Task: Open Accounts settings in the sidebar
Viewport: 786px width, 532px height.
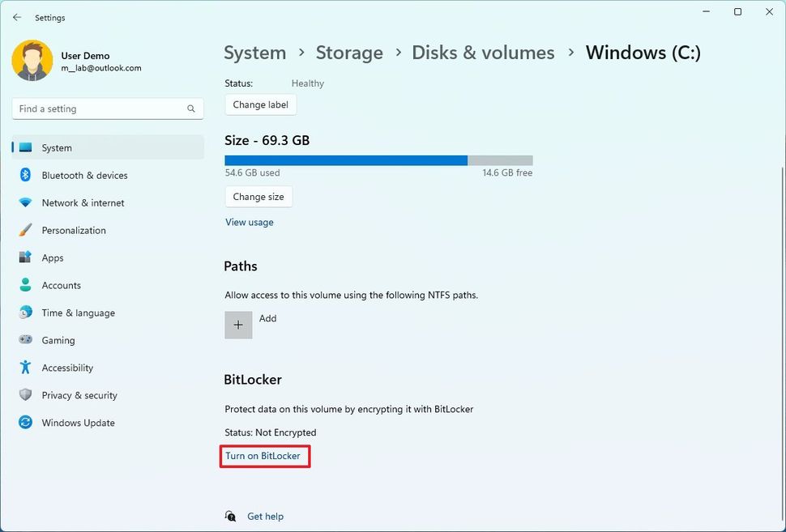Action: [x=60, y=285]
